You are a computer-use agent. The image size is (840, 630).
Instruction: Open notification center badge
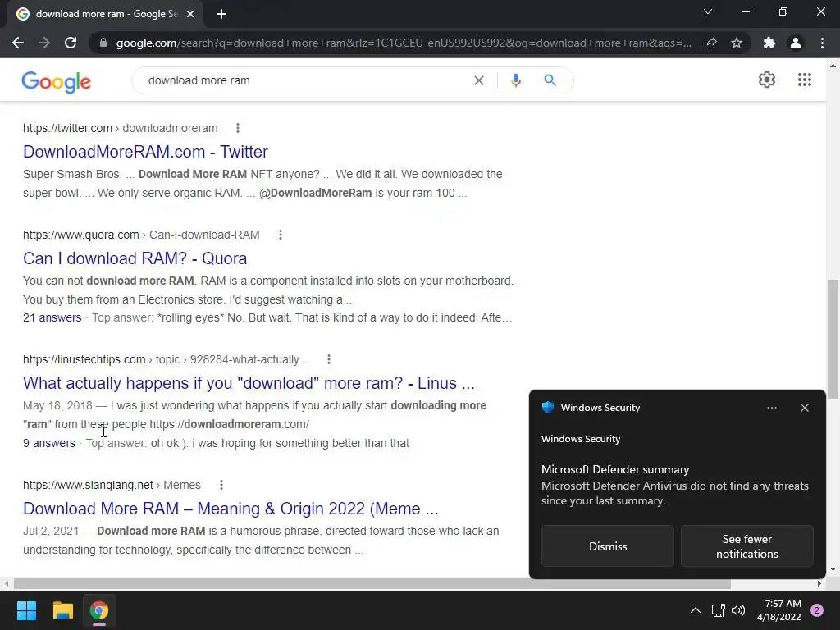pyautogui.click(x=817, y=610)
